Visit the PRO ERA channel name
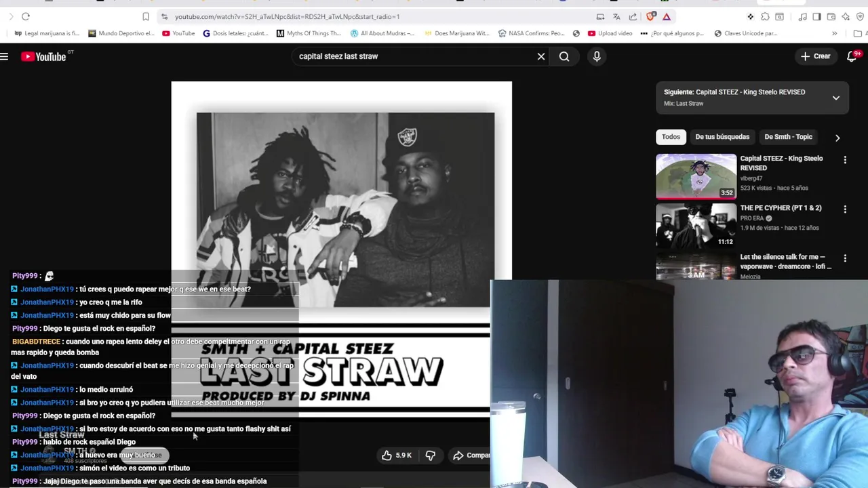 752,218
